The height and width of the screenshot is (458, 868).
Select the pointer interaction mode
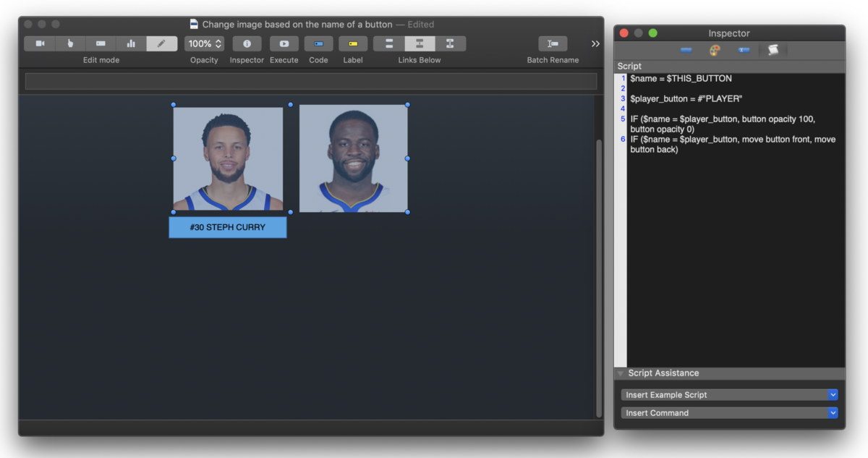70,43
